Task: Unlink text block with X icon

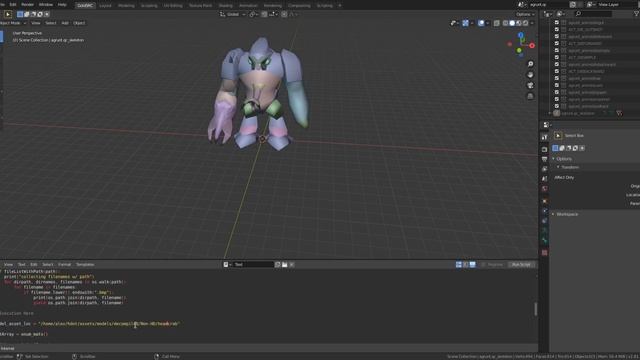Action: coord(292,265)
